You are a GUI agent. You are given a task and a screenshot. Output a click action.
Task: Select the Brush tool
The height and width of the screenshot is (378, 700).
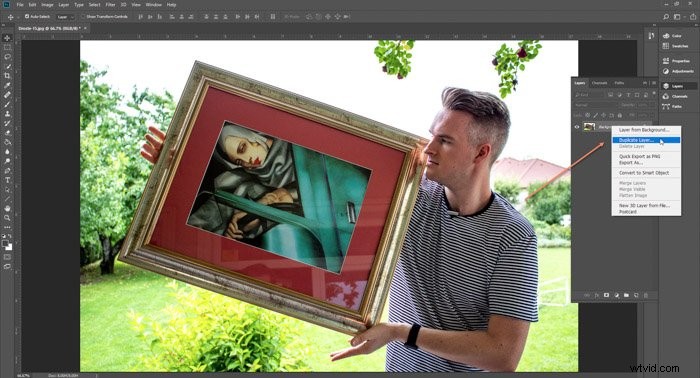[7, 104]
